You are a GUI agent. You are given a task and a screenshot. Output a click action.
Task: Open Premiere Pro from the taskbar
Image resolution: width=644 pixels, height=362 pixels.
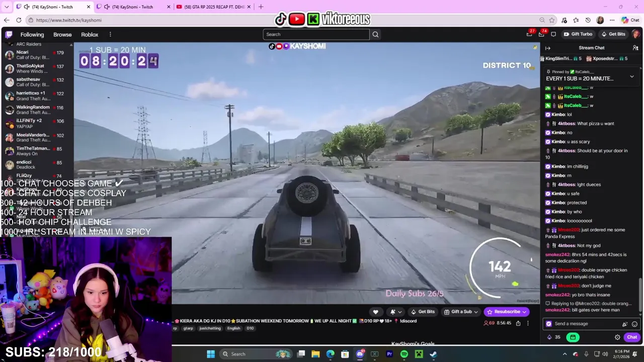pos(389,354)
